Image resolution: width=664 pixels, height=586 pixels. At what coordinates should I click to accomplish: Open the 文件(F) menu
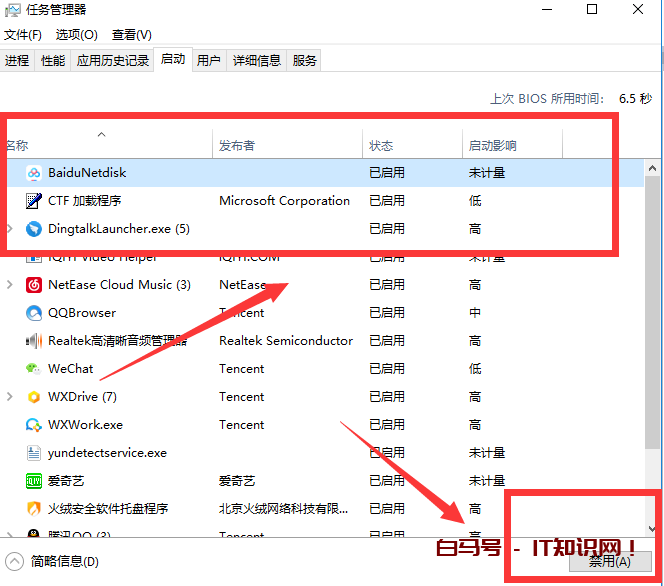(23, 35)
